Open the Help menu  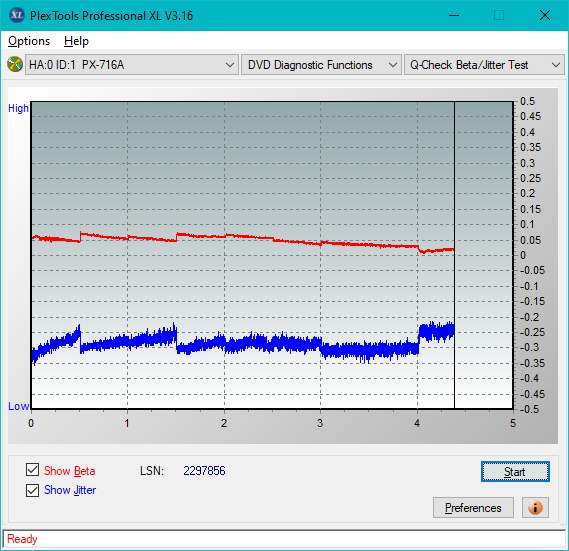(x=76, y=41)
